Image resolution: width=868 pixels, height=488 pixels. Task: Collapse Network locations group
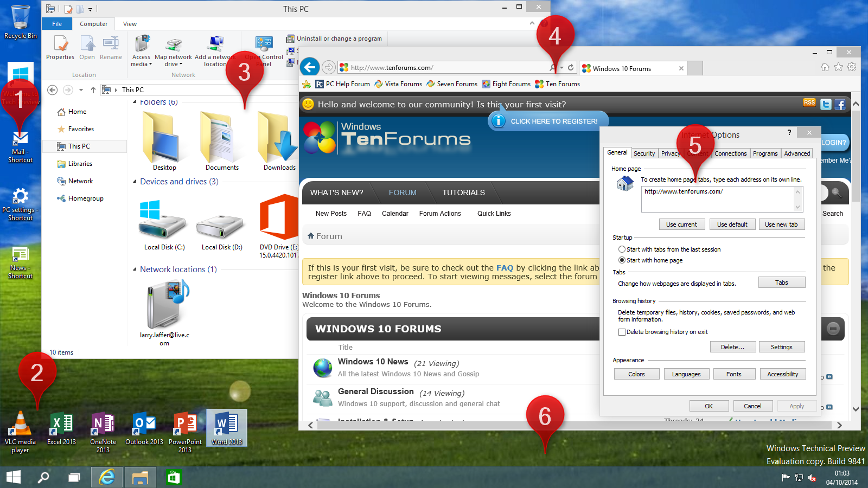point(135,269)
